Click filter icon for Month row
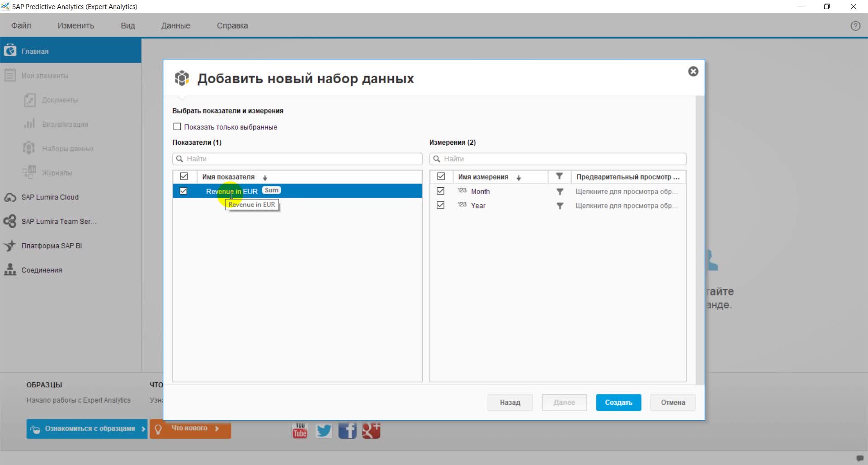The width and height of the screenshot is (868, 465). [x=560, y=192]
